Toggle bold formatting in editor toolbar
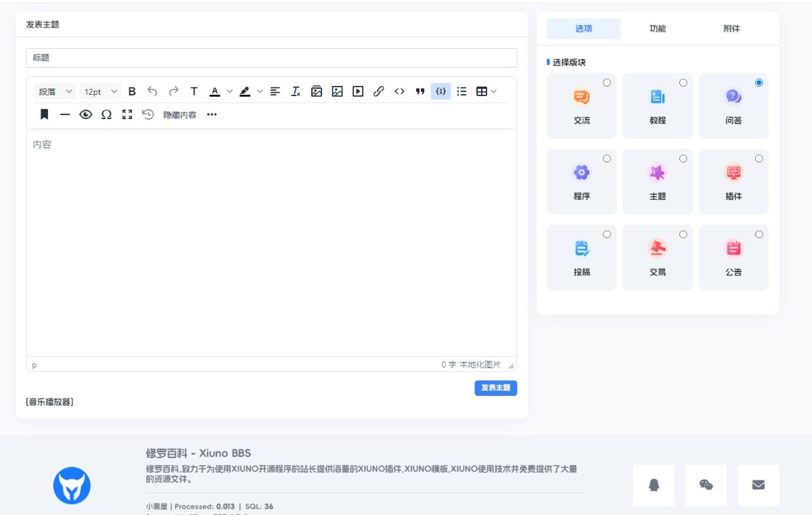This screenshot has width=812, height=515. point(132,91)
